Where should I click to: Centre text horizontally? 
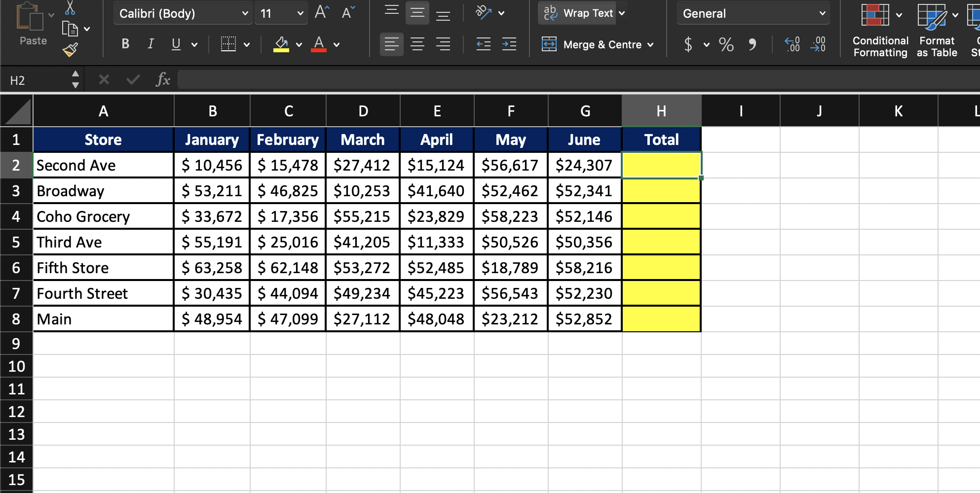pos(417,44)
